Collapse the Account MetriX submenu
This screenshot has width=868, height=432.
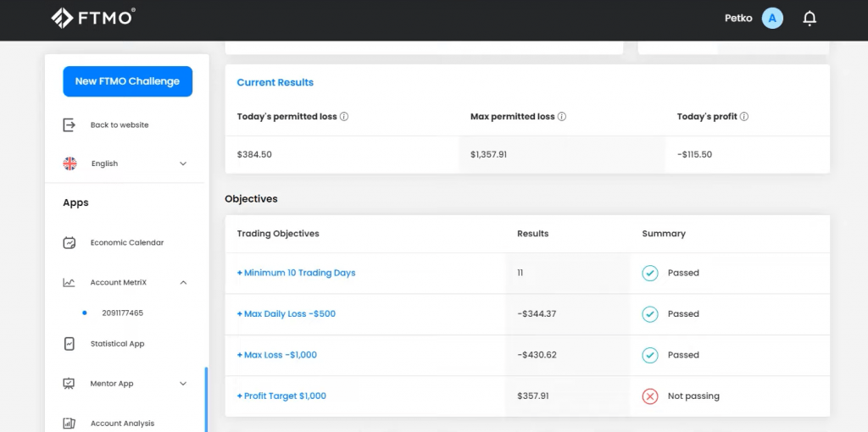coord(183,283)
